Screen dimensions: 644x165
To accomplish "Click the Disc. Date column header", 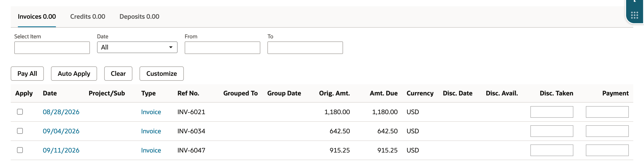I will pos(458,93).
